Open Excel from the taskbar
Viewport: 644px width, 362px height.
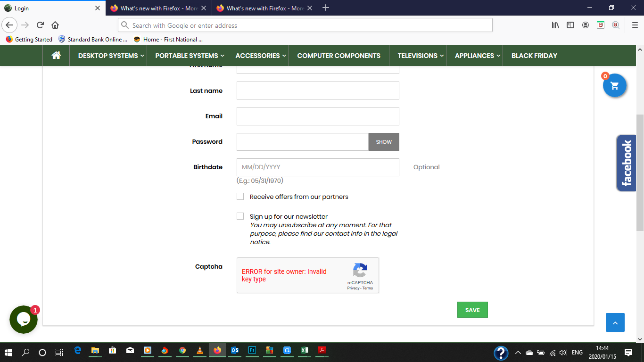(304, 351)
